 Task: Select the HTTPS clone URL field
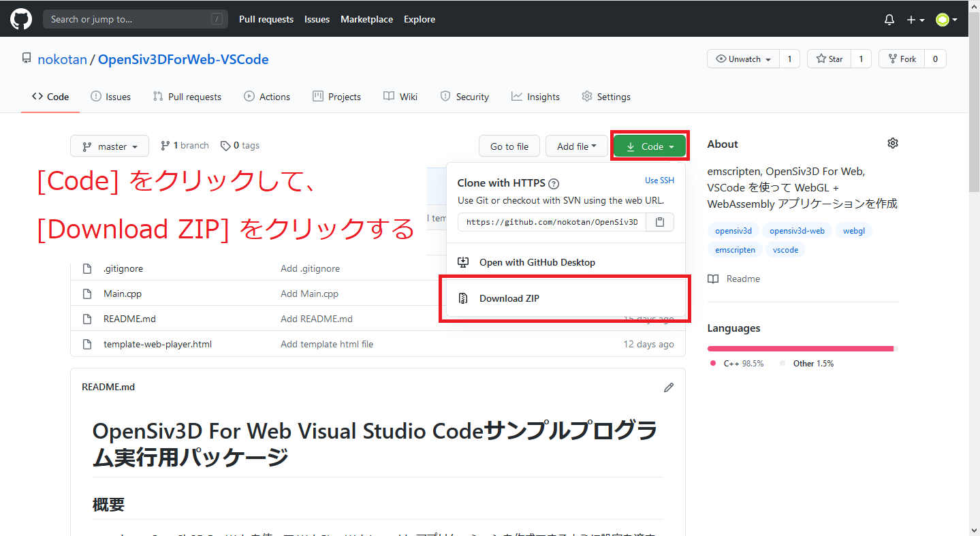[552, 222]
